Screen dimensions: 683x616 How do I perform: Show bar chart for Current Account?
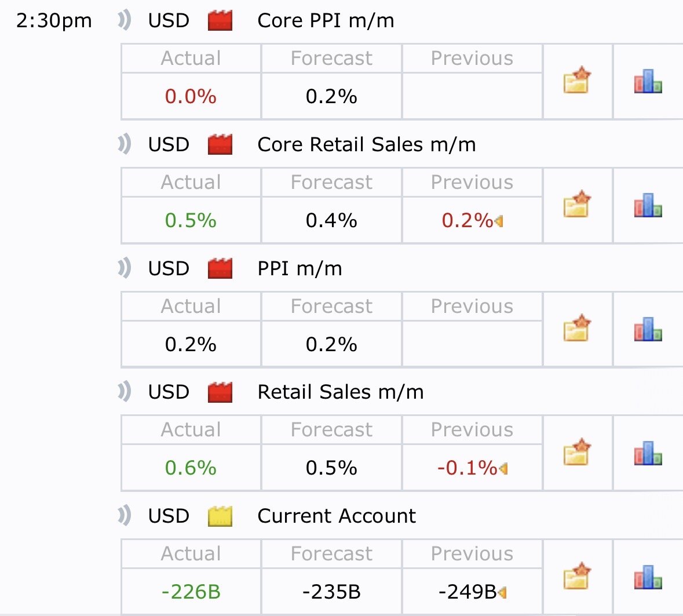pos(648,577)
